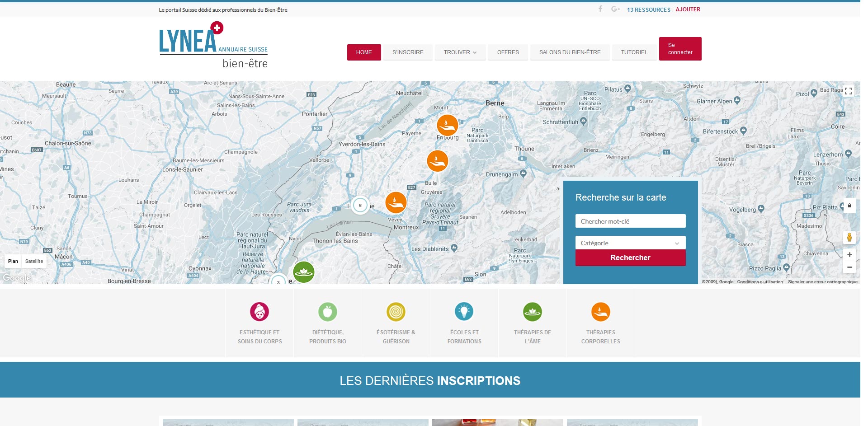Open the Catégorie dropdown

pos(630,243)
